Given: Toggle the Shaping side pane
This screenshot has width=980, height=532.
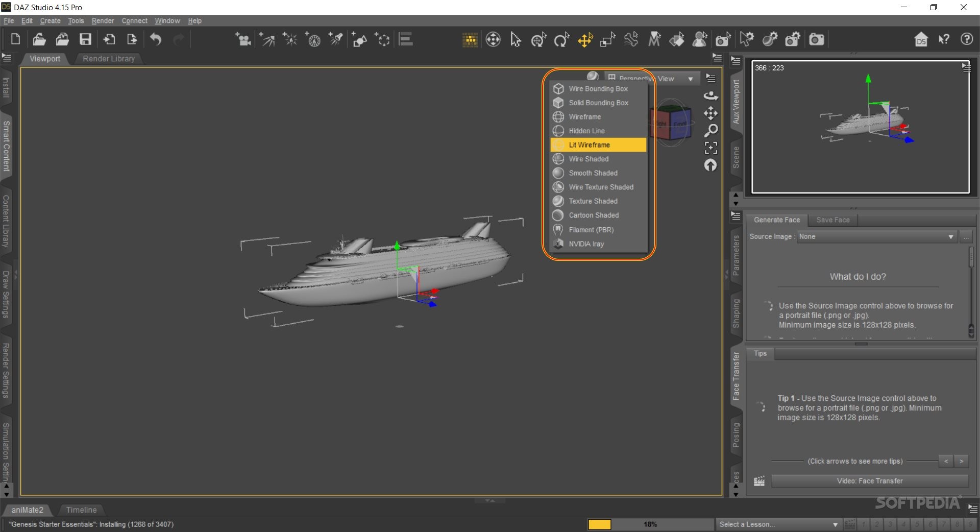Looking at the screenshot, I should coord(736,313).
